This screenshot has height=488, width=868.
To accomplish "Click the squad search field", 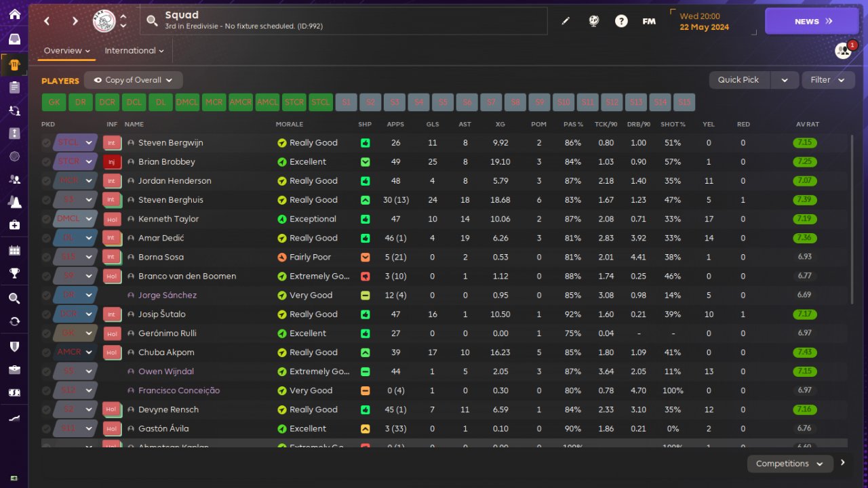I will click(344, 21).
